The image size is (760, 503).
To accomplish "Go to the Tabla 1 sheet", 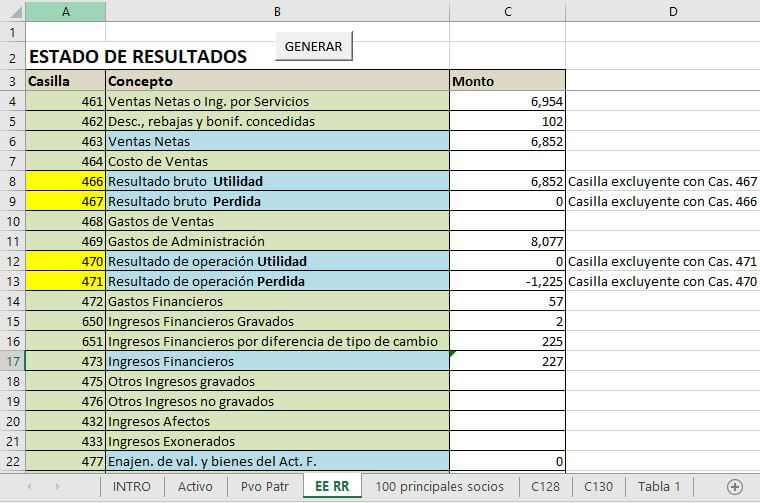I will coord(658,487).
